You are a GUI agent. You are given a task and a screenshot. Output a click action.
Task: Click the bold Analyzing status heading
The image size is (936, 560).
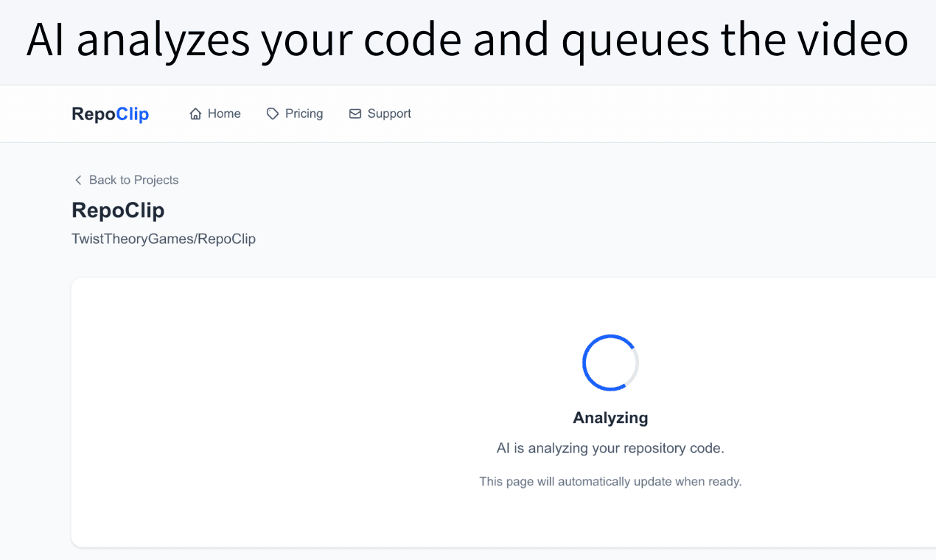point(610,418)
